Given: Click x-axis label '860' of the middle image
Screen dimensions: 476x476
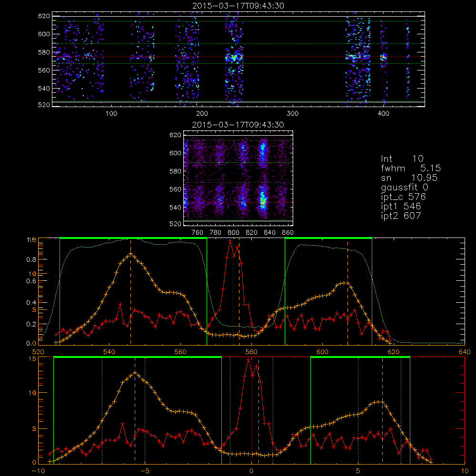Looking at the screenshot, I should click(288, 233).
